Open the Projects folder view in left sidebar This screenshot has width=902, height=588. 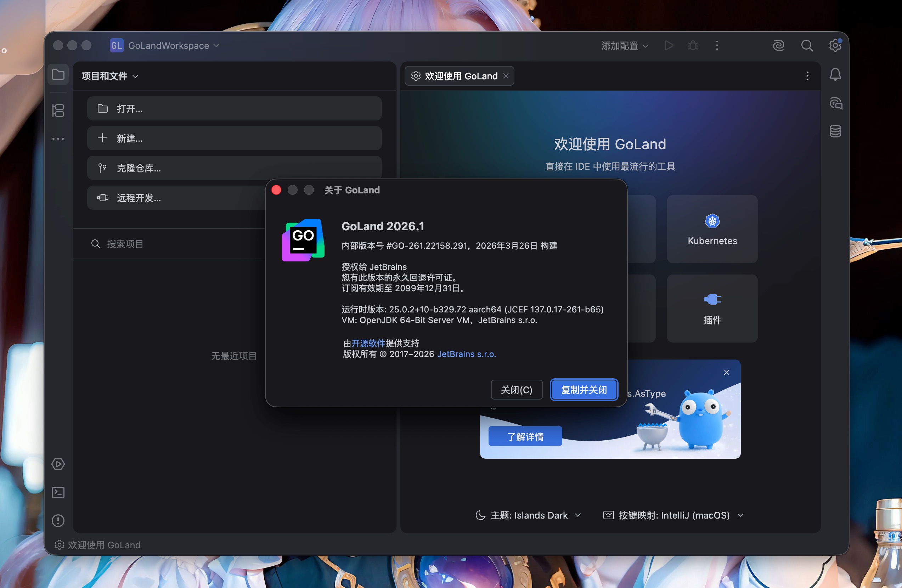(58, 75)
